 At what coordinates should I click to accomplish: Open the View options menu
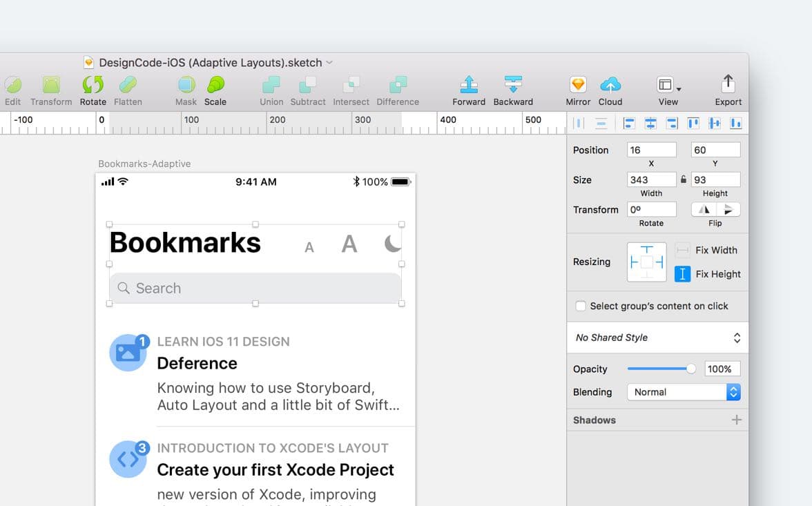[668, 90]
